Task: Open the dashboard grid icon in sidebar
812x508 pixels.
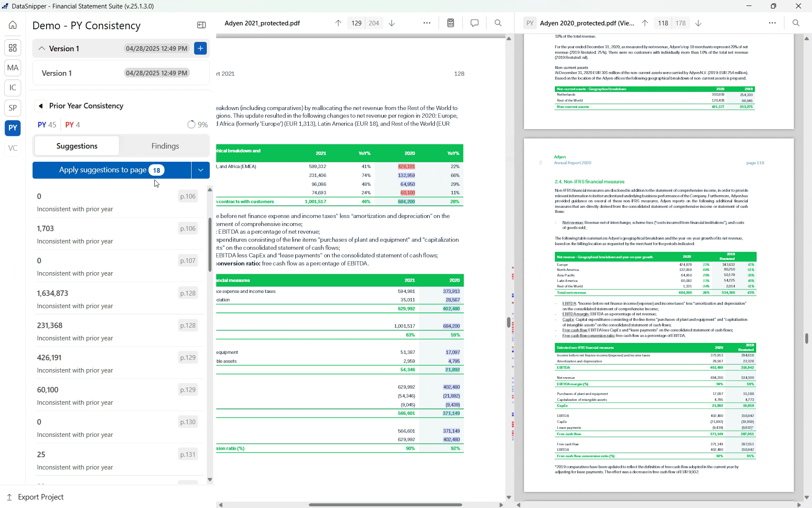Action: (x=13, y=48)
